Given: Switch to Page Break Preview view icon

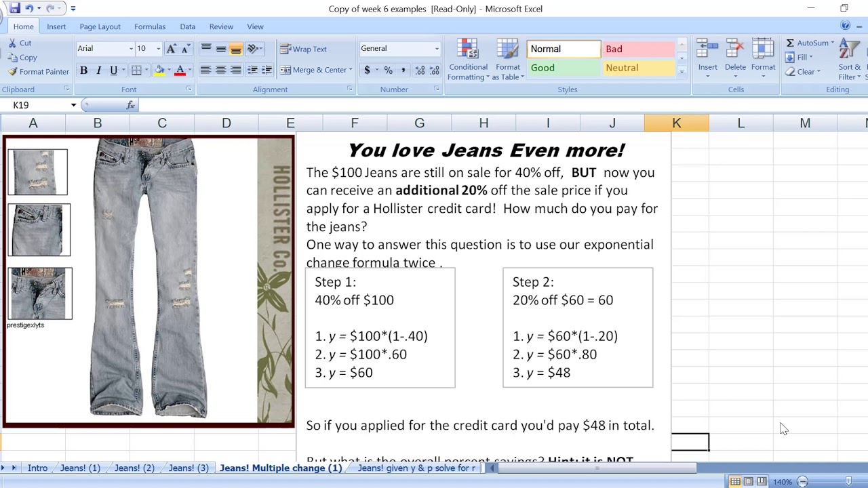Looking at the screenshot, I should [x=762, y=482].
